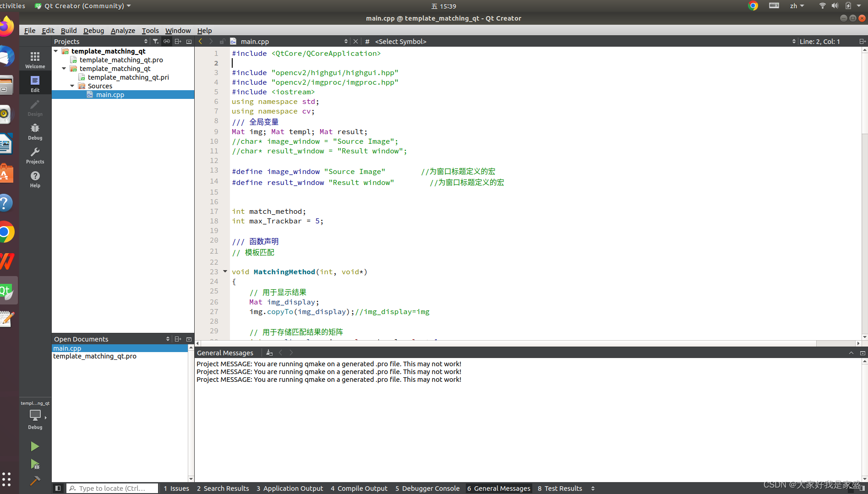Split the editor view
The height and width of the screenshot is (494, 868).
pos(862,41)
